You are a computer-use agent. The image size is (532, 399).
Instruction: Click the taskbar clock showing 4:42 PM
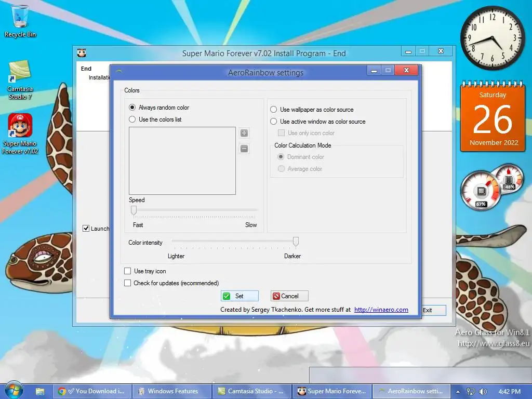(509, 392)
